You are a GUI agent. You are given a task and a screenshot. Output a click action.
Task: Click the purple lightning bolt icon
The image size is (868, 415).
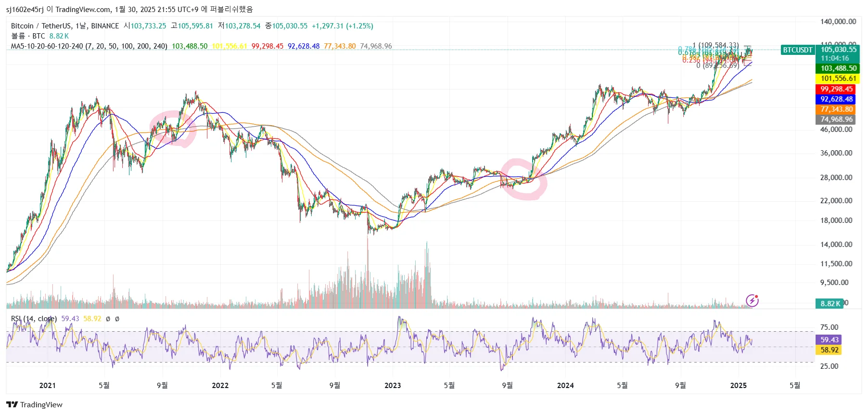point(752,301)
